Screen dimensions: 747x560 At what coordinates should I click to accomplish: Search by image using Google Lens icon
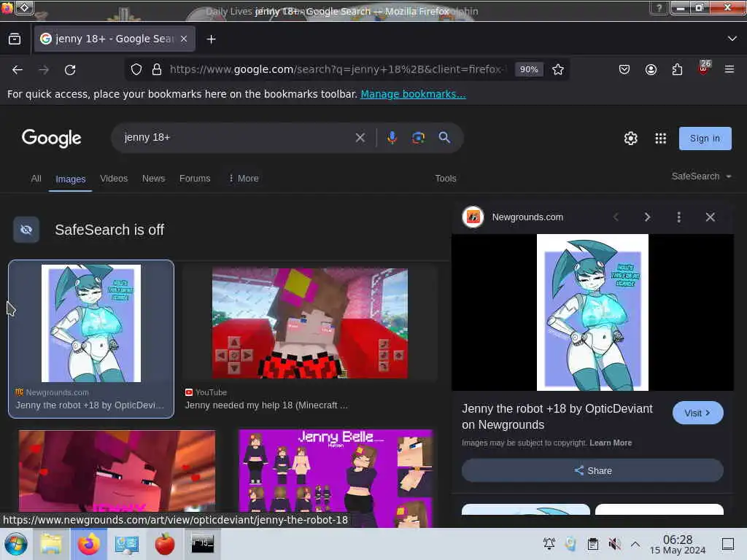[x=418, y=138]
